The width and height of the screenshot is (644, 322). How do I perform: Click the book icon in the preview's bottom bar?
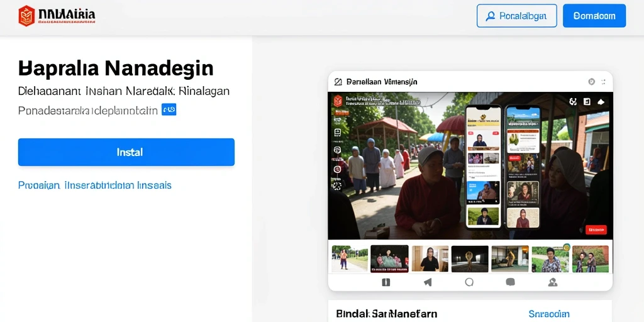click(386, 282)
